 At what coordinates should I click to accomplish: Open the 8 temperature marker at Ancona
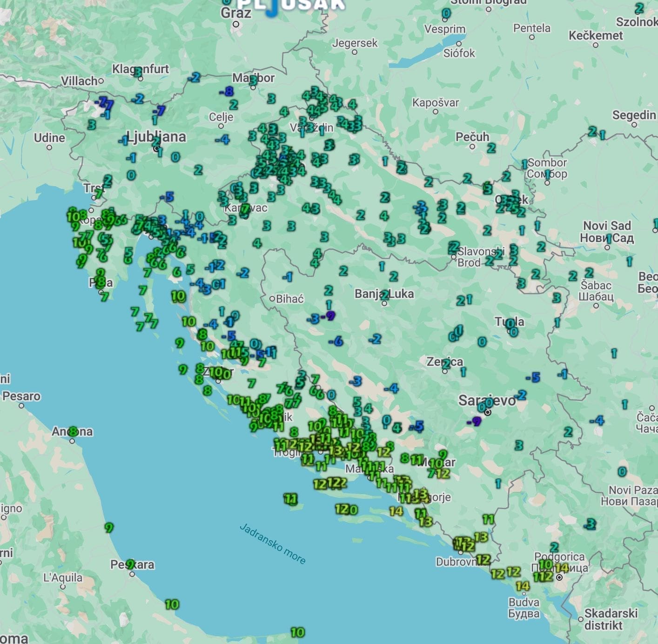(73, 432)
